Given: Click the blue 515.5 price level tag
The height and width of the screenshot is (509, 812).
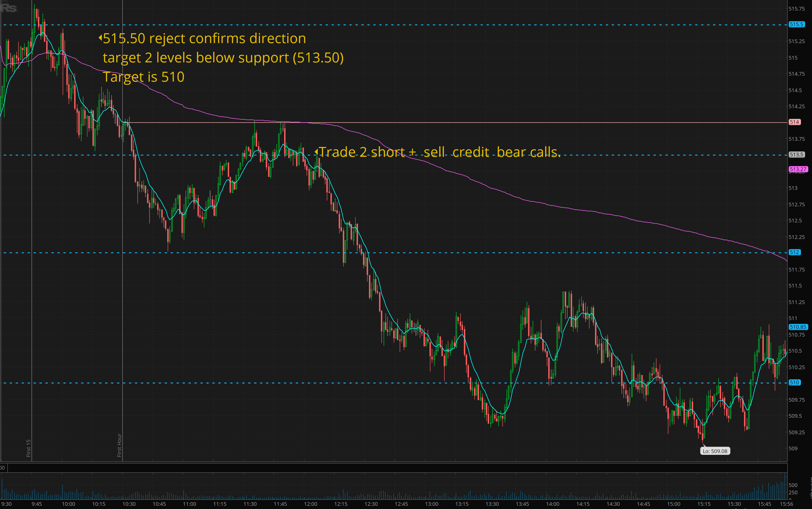Looking at the screenshot, I should [x=796, y=24].
